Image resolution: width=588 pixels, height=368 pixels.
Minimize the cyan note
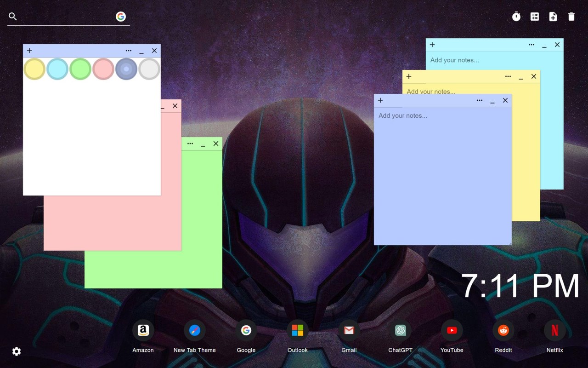point(544,46)
